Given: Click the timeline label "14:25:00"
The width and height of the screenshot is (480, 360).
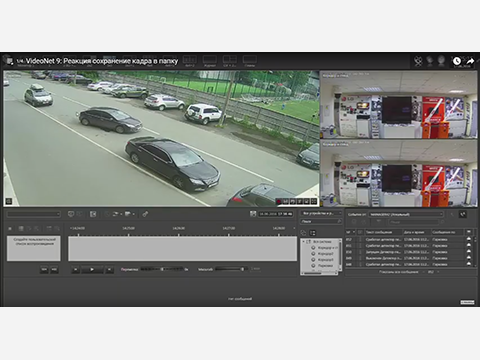Looking at the screenshot, I should [x=128, y=228].
